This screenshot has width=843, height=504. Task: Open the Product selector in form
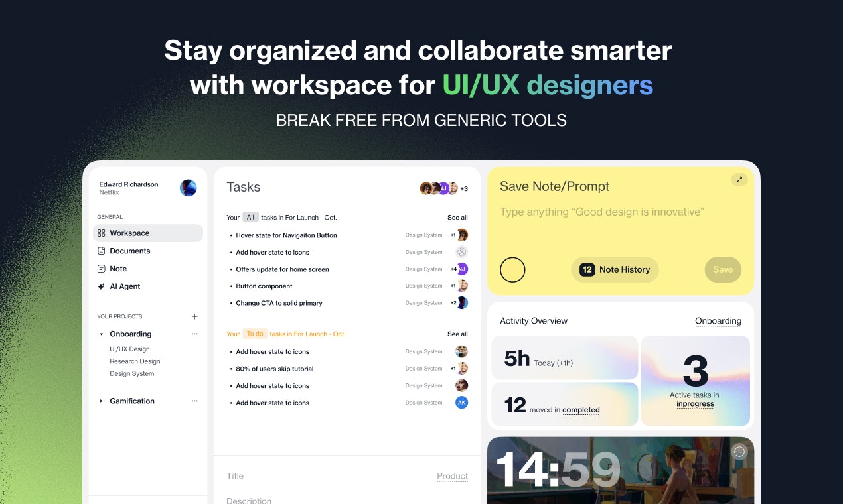click(452, 476)
